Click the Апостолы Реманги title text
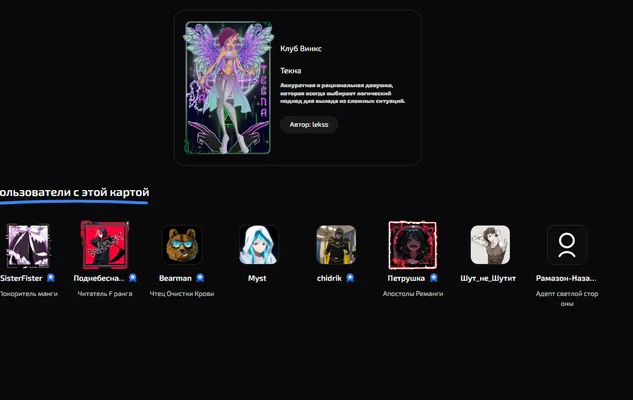Image resolution: width=633 pixels, height=400 pixels. pyautogui.click(x=413, y=294)
